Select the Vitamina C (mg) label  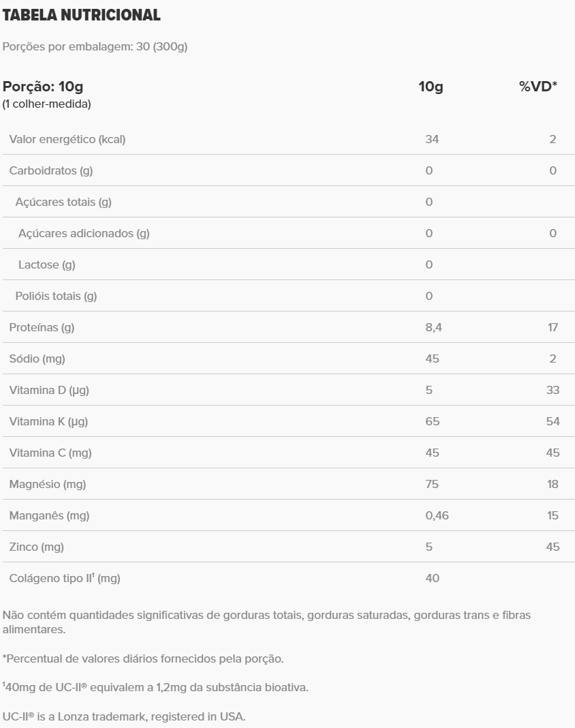pyautogui.click(x=50, y=453)
